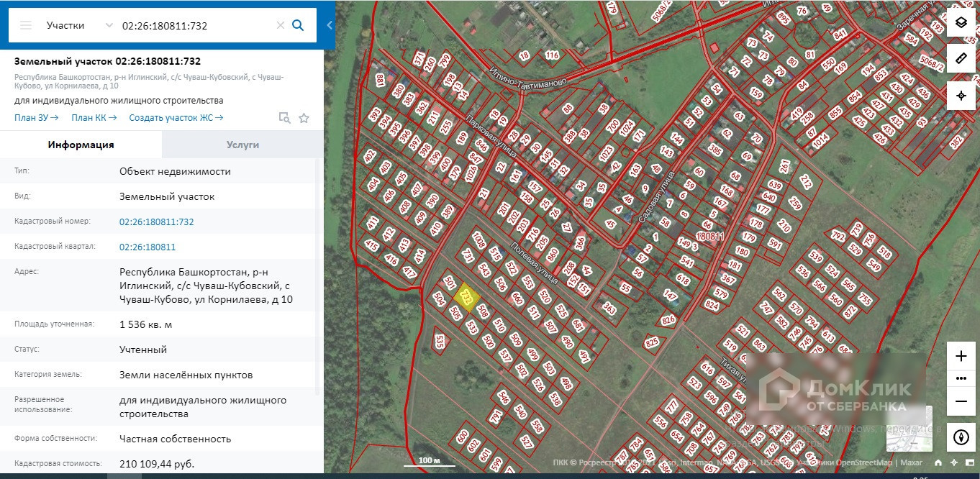Click Земельный участок in the Вид row
Screen dimensions: 980x479
pyautogui.click(x=167, y=196)
